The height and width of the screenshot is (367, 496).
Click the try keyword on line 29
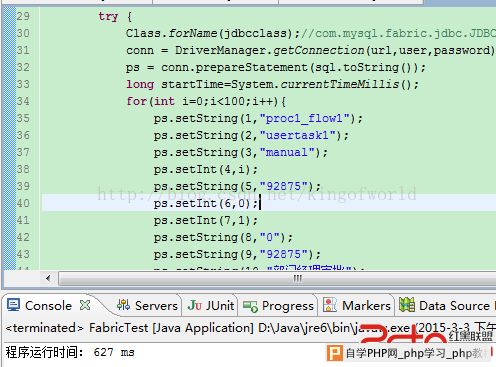pos(108,16)
